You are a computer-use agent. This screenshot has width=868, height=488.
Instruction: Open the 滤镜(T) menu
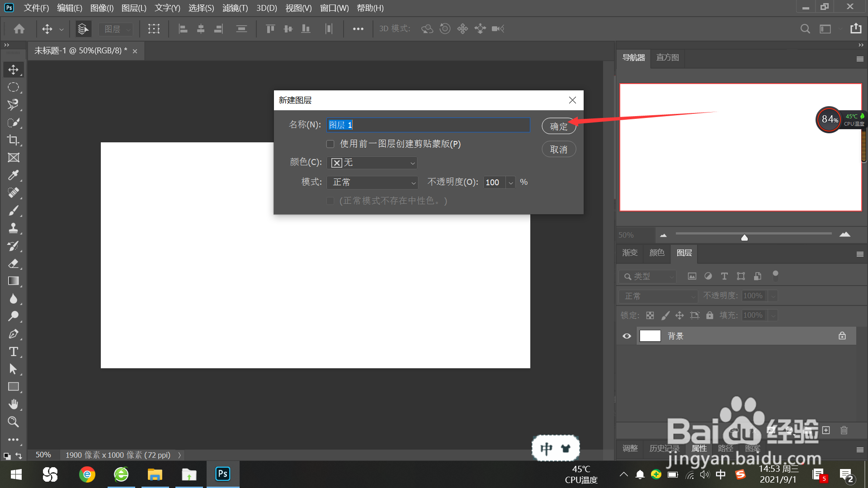(235, 8)
